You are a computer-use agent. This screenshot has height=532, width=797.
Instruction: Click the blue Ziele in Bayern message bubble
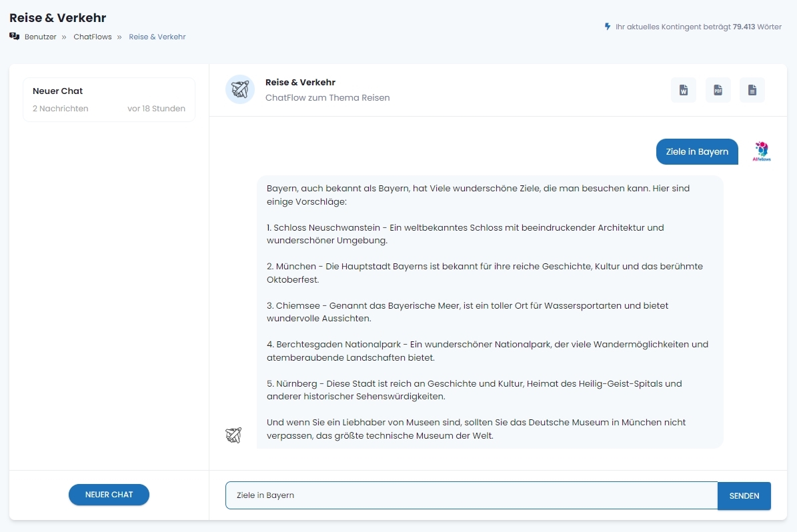click(x=697, y=151)
